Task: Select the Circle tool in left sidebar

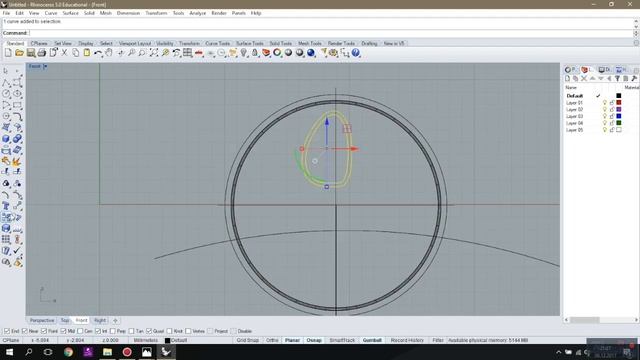Action: [x=6, y=94]
